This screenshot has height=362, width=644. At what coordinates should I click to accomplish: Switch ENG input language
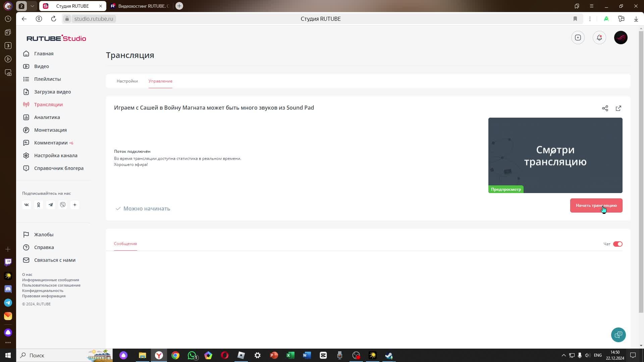[x=598, y=355]
